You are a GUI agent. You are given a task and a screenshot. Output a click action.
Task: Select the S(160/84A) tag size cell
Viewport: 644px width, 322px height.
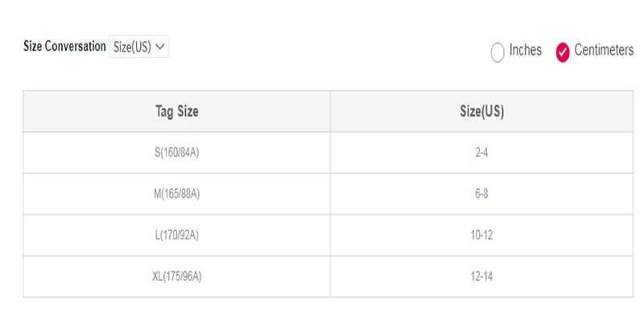tap(176, 153)
